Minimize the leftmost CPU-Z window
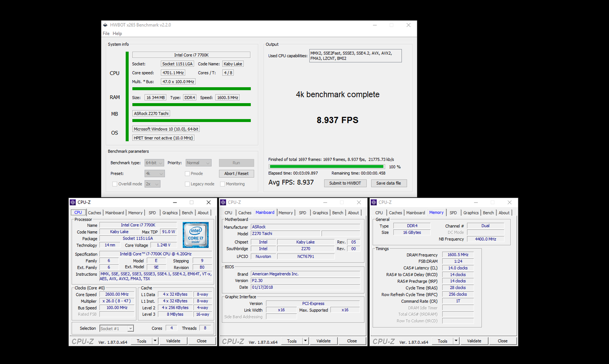This screenshot has width=609, height=364. (x=175, y=202)
